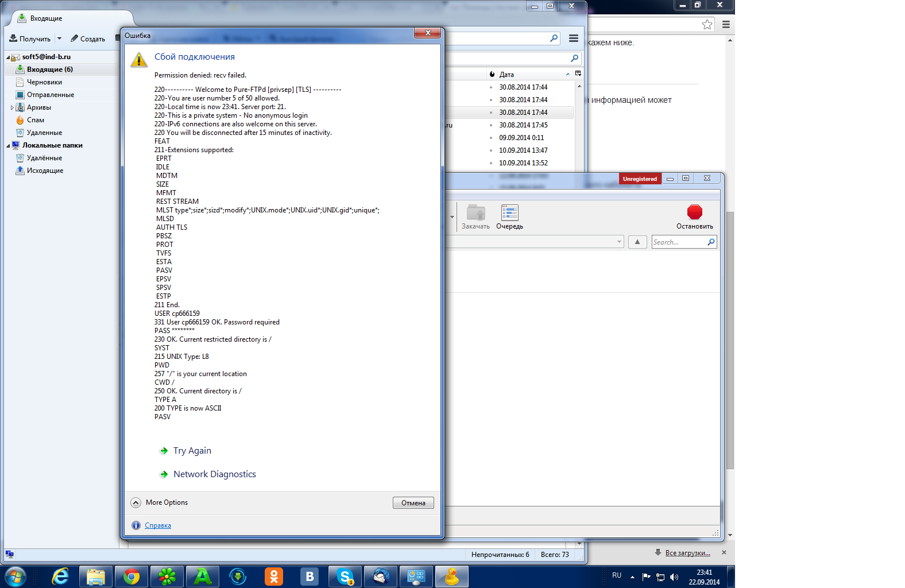Image resolution: width=905 pixels, height=588 pixels.
Task: Open the Cyberduck path dropdown
Action: [619, 242]
